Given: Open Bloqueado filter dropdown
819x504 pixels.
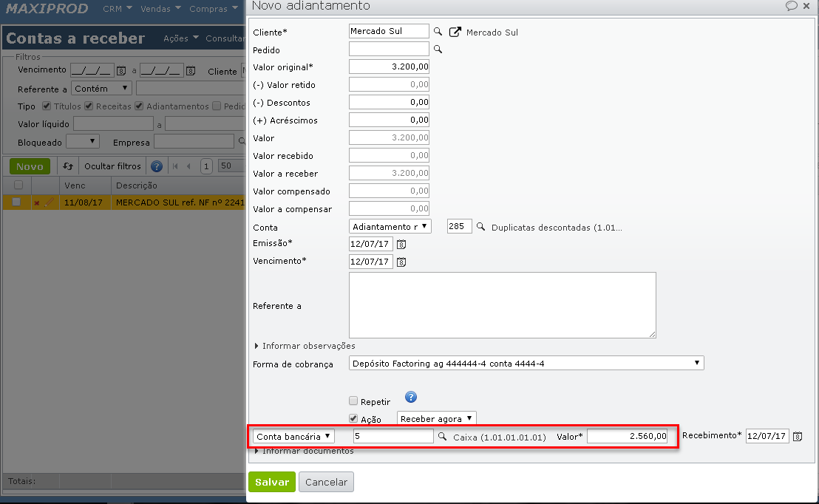Looking at the screenshot, I should [83, 142].
